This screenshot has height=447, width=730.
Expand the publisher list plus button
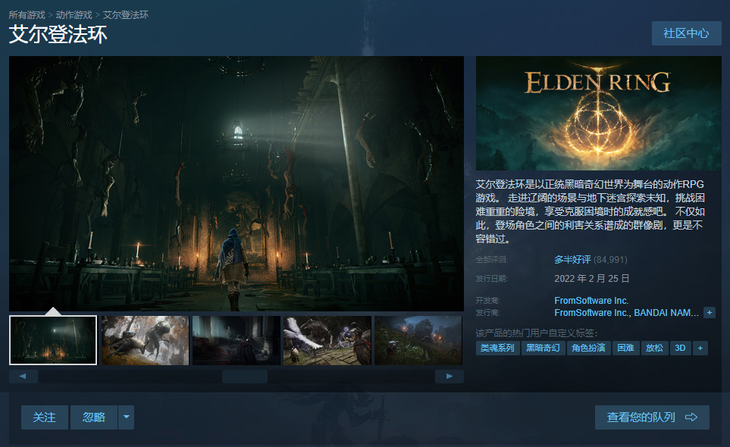pos(709,313)
